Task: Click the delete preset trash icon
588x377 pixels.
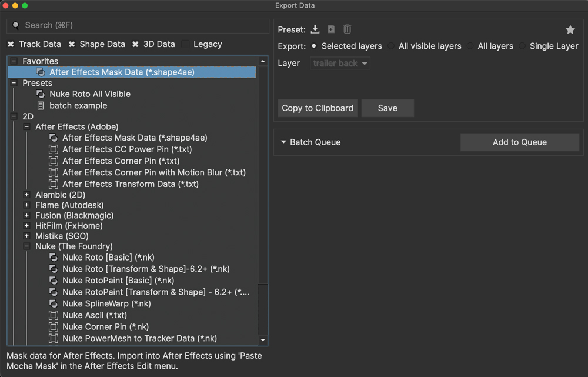Action: click(x=348, y=29)
